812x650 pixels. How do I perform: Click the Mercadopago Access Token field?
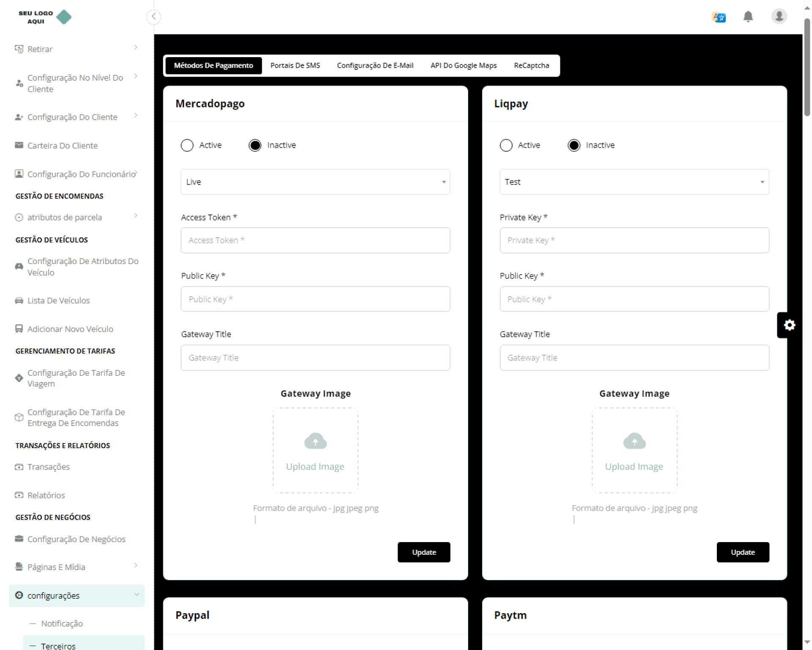click(315, 240)
